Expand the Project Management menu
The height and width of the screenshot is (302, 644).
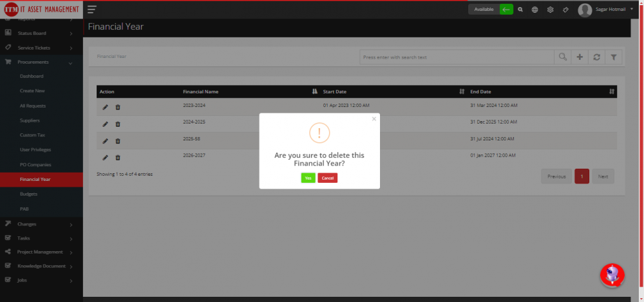click(x=41, y=252)
